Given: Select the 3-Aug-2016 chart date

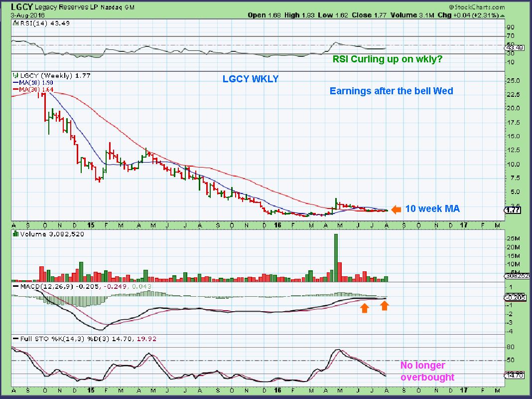Looking at the screenshot, I should 27,15.
